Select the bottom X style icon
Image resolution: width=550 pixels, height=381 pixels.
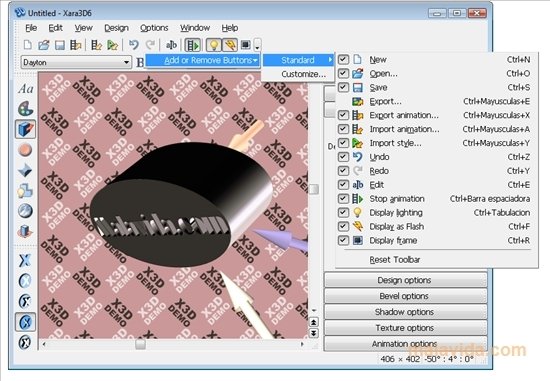(25, 342)
